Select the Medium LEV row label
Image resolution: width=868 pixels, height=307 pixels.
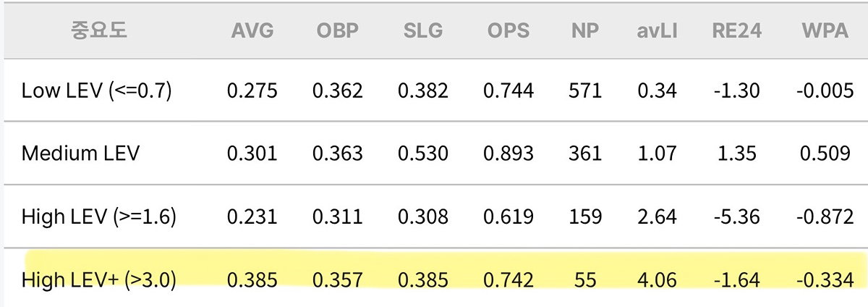[x=82, y=153]
